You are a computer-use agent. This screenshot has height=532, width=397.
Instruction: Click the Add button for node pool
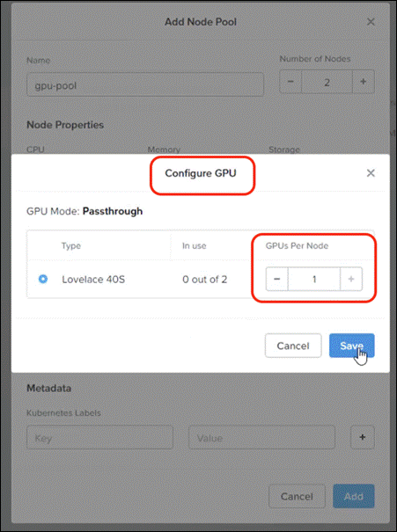(354, 496)
